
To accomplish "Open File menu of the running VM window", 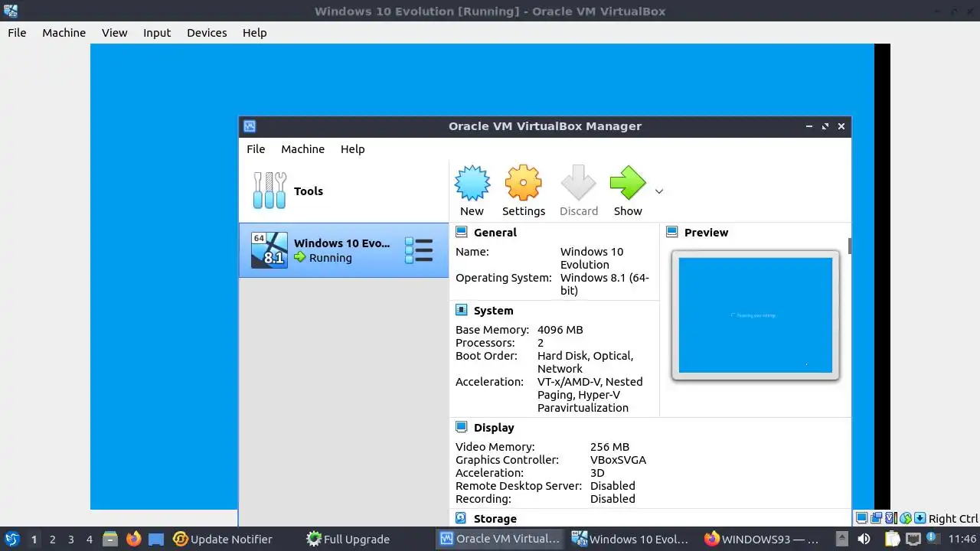I will [17, 33].
